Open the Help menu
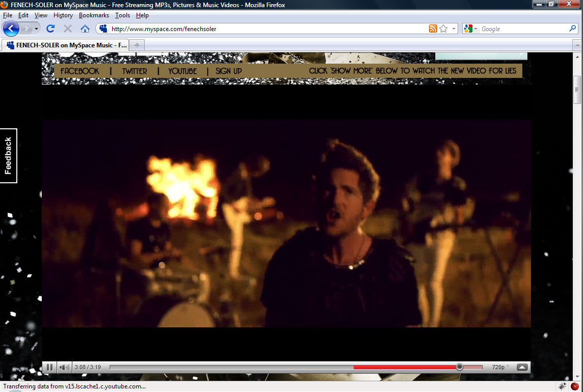This screenshot has height=392, width=583. 142,15
